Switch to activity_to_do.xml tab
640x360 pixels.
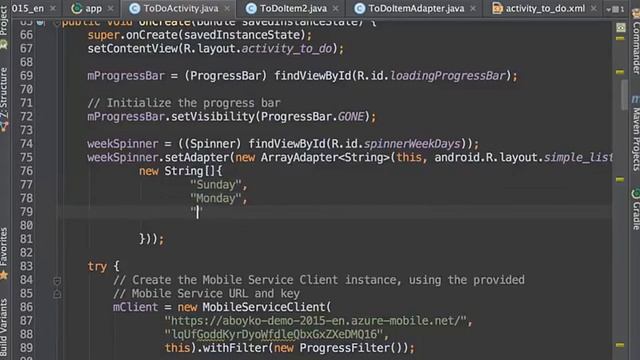coord(545,8)
